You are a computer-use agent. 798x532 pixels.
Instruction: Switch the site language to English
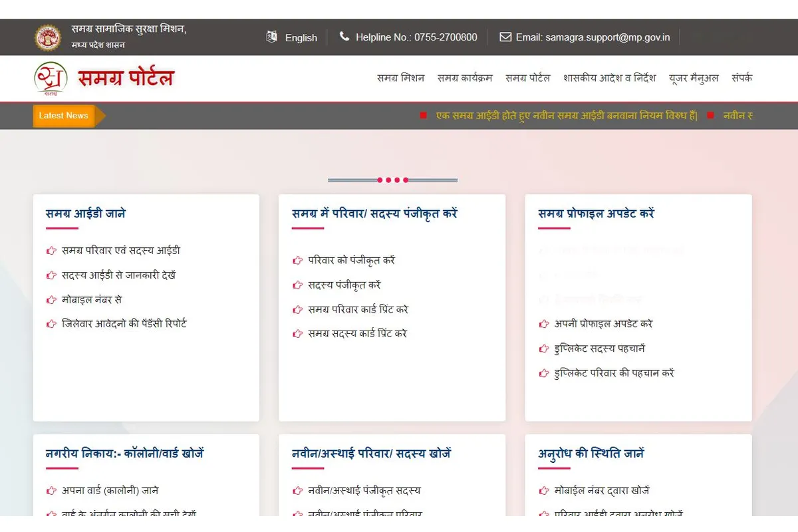pos(301,37)
